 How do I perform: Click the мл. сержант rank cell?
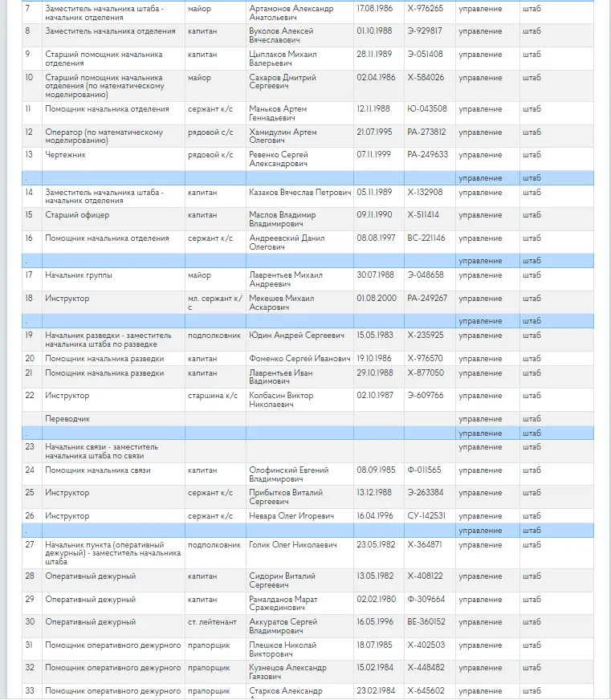point(214,303)
